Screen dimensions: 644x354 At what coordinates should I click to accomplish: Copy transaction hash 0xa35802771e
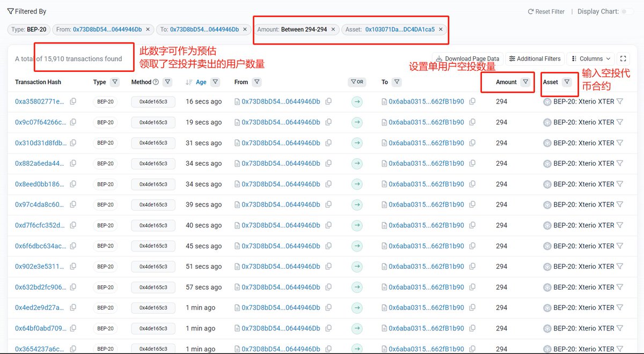pos(73,101)
